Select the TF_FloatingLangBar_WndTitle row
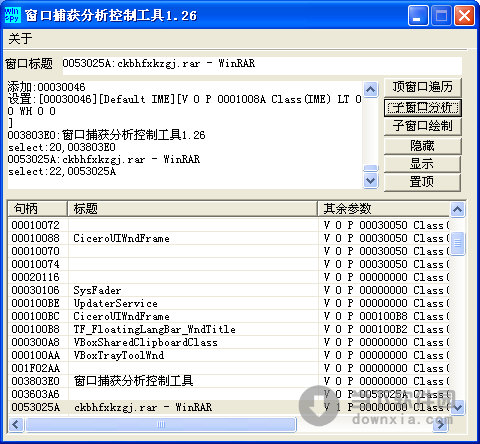480x444 pixels. (229, 329)
